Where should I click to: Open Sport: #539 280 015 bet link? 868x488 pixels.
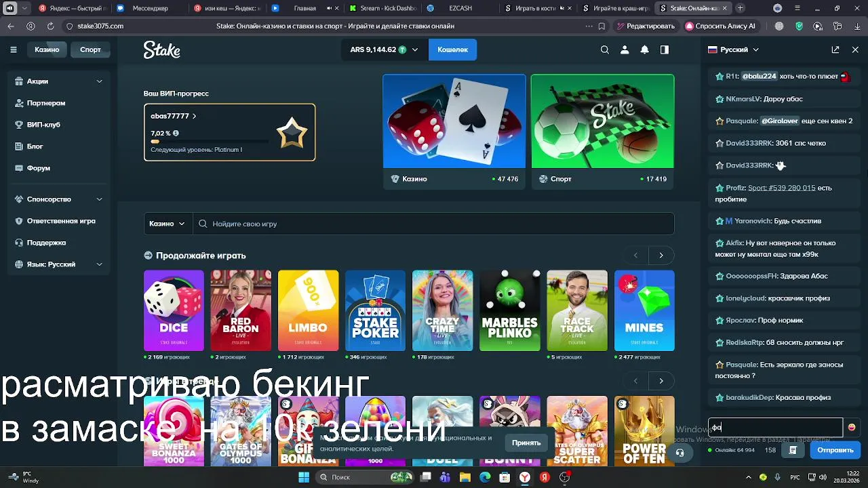pyautogui.click(x=782, y=188)
